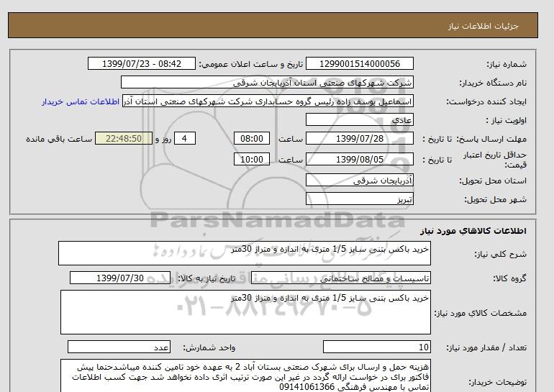Click the phone number 09141061366 in notes
554x392 pixels.
coord(306,387)
